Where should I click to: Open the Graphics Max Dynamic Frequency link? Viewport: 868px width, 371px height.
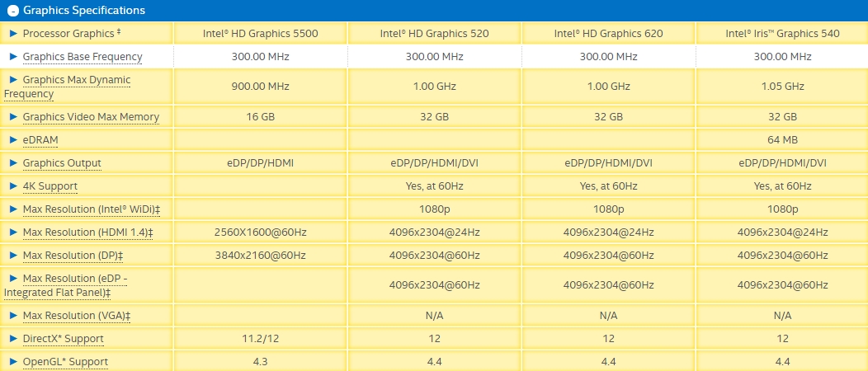pyautogui.click(x=68, y=87)
